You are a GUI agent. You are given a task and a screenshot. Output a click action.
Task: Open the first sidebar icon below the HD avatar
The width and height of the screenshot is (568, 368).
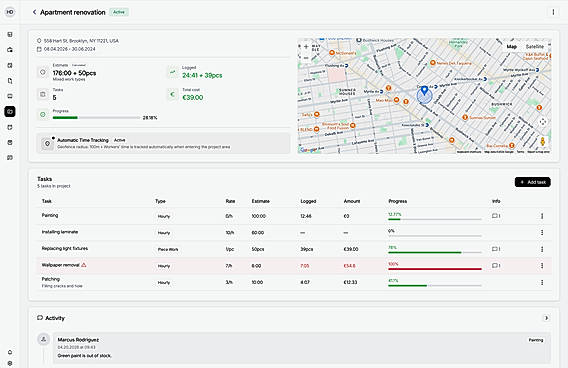click(10, 34)
